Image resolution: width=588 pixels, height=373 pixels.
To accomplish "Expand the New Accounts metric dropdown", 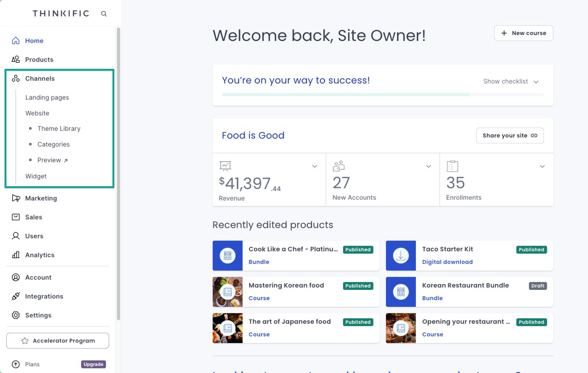I will (x=428, y=166).
